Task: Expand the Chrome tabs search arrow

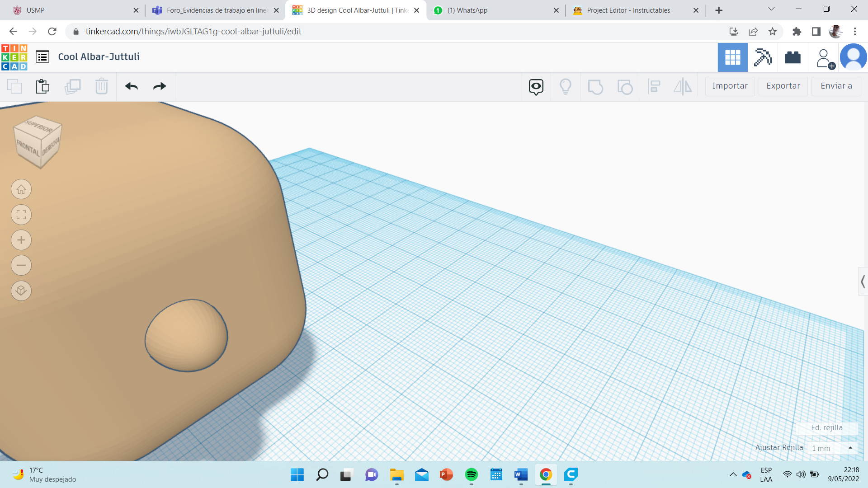Action: click(771, 9)
